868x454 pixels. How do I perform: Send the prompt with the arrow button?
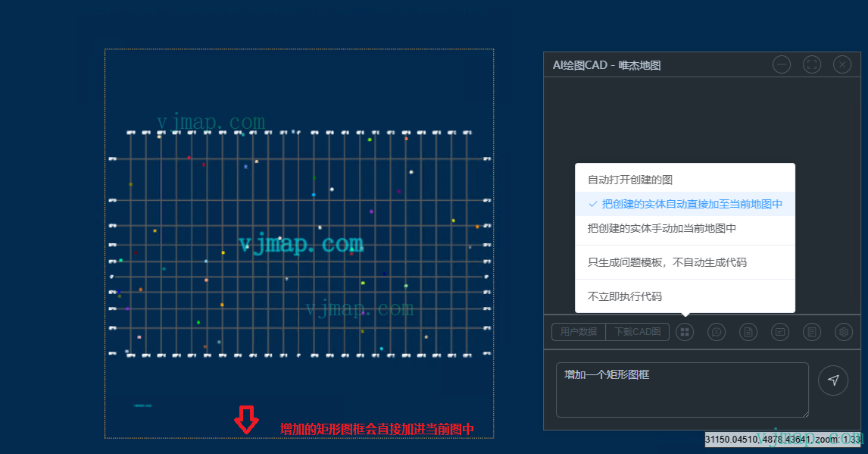click(833, 380)
